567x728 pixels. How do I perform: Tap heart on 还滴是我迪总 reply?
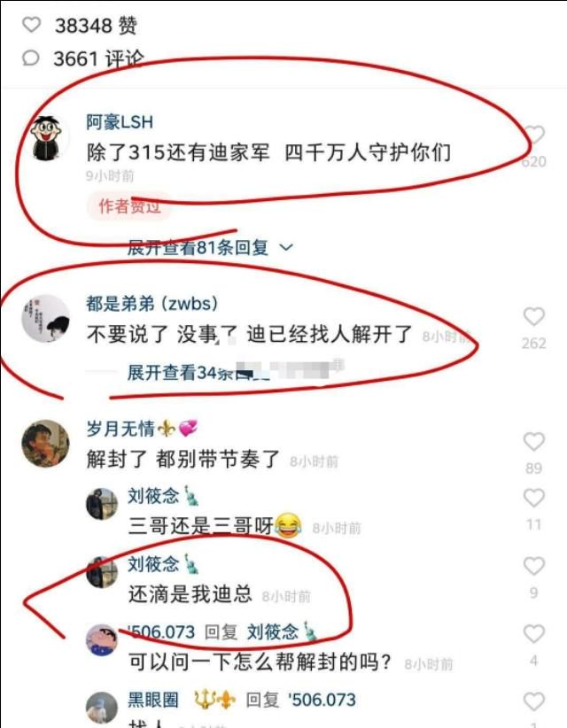534,566
